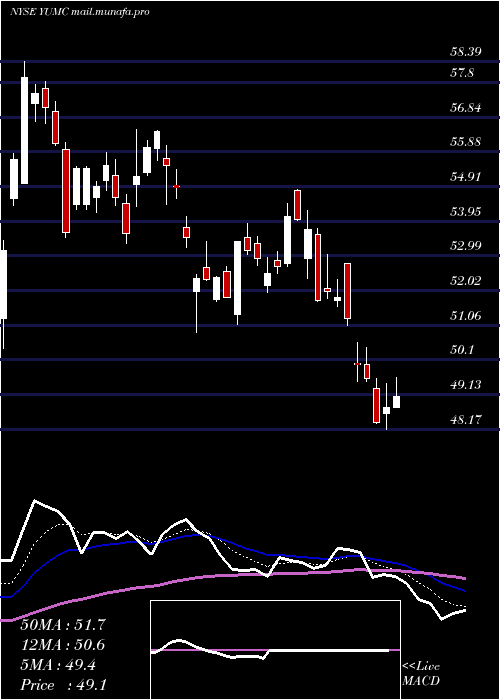Click the <<Live MACD label
The height and width of the screenshot is (700, 500).
coord(421,674)
